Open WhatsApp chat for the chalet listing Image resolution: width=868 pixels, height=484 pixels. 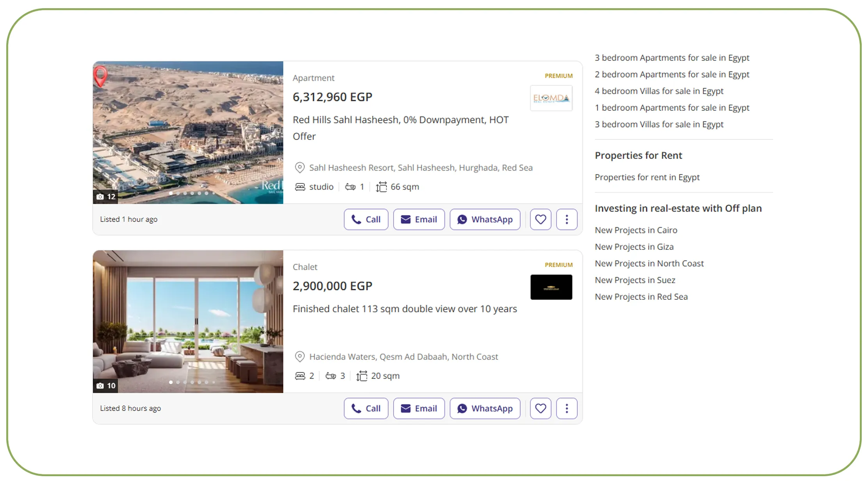pyautogui.click(x=485, y=408)
